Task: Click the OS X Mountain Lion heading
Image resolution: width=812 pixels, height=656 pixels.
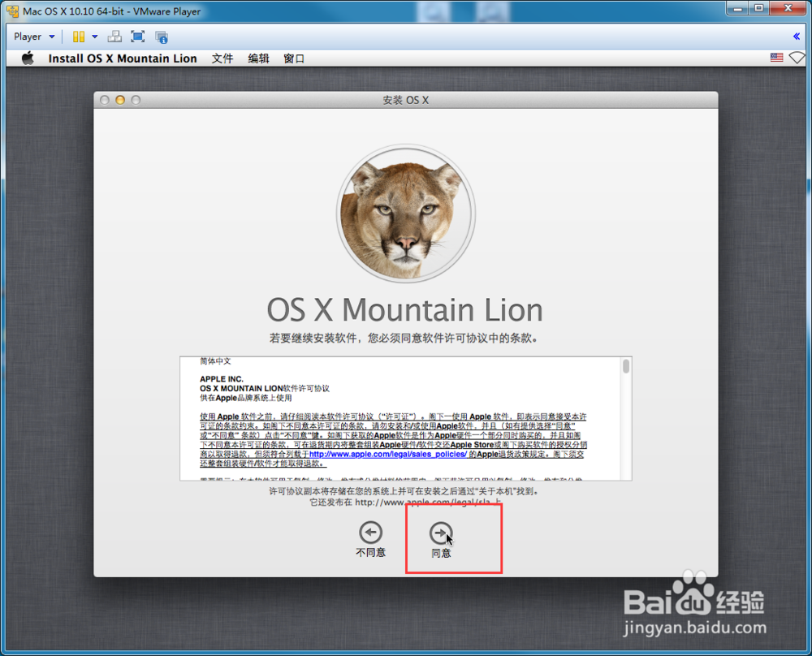Action: tap(405, 310)
